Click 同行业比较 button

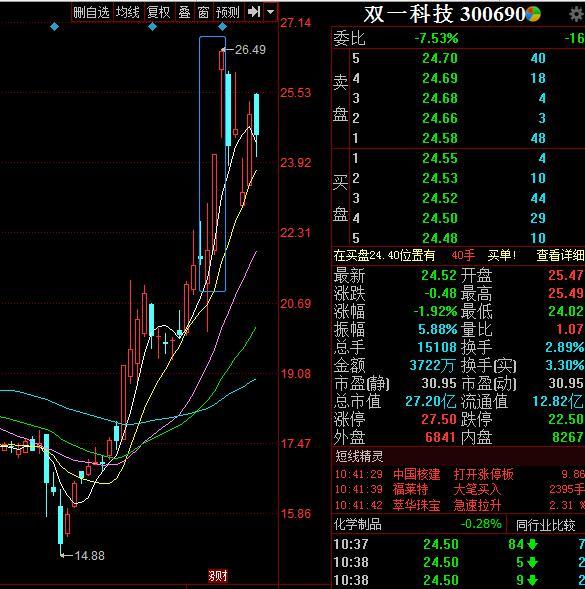click(546, 525)
